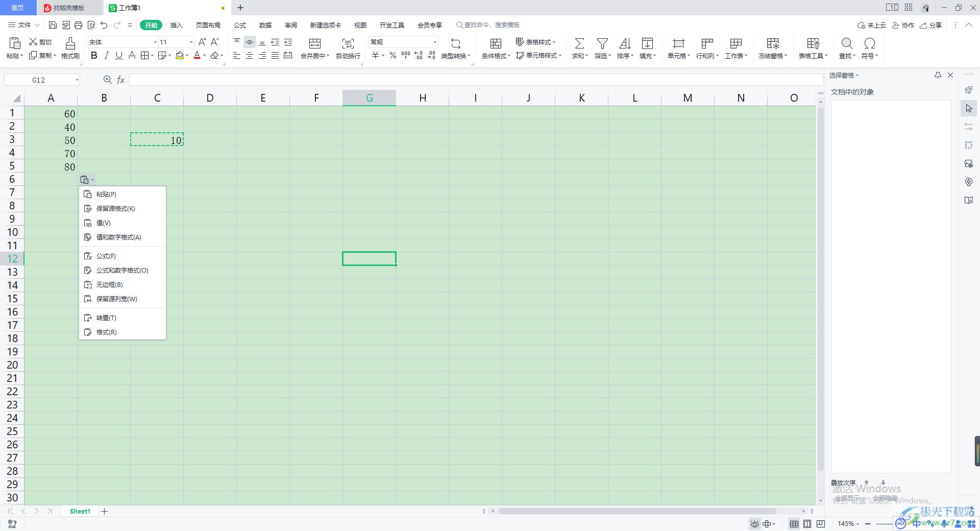Image resolution: width=980 pixels, height=531 pixels.
Task: Switch to the 公式 ribbon tab
Action: tap(240, 25)
